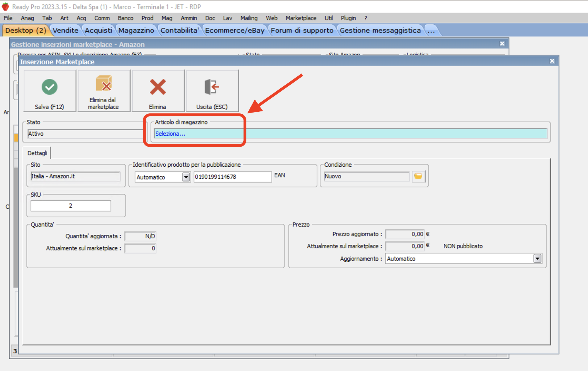This screenshot has width=588, height=371.
Task: Click the EAN code field 0190199114678
Action: coord(233,177)
